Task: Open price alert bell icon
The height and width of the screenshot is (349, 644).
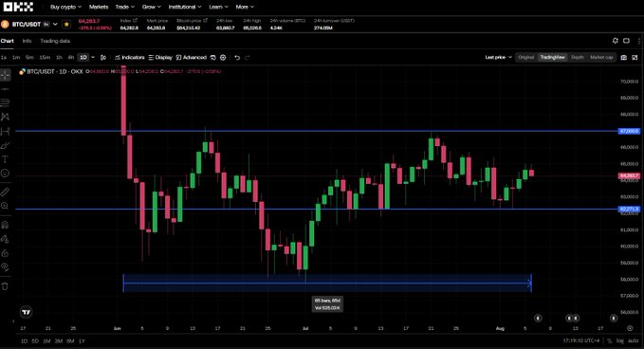Action: click(615, 41)
